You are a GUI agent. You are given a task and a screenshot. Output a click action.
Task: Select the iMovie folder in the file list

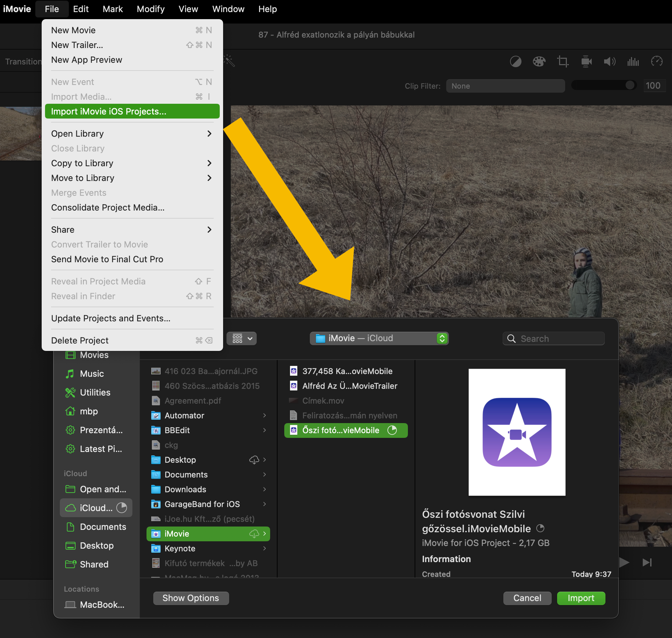tap(208, 534)
